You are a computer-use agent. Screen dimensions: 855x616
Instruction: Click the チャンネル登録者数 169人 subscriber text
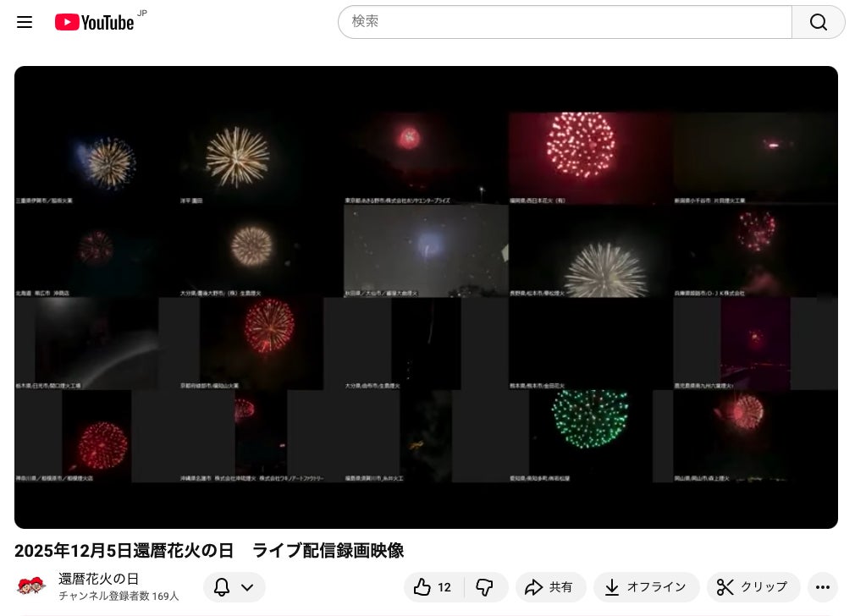point(119,597)
